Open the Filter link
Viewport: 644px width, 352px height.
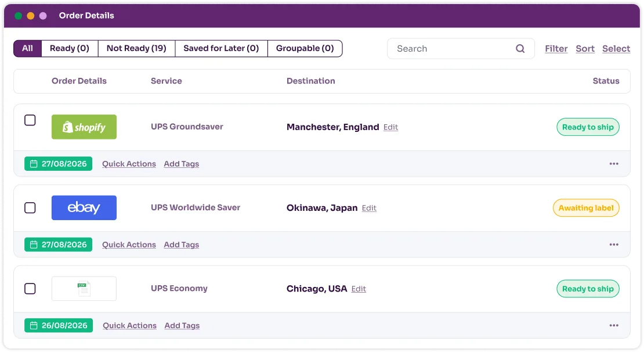(x=556, y=49)
